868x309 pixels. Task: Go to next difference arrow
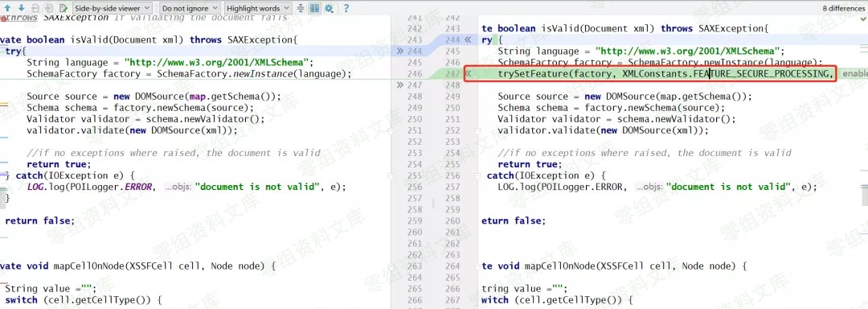(21, 8)
